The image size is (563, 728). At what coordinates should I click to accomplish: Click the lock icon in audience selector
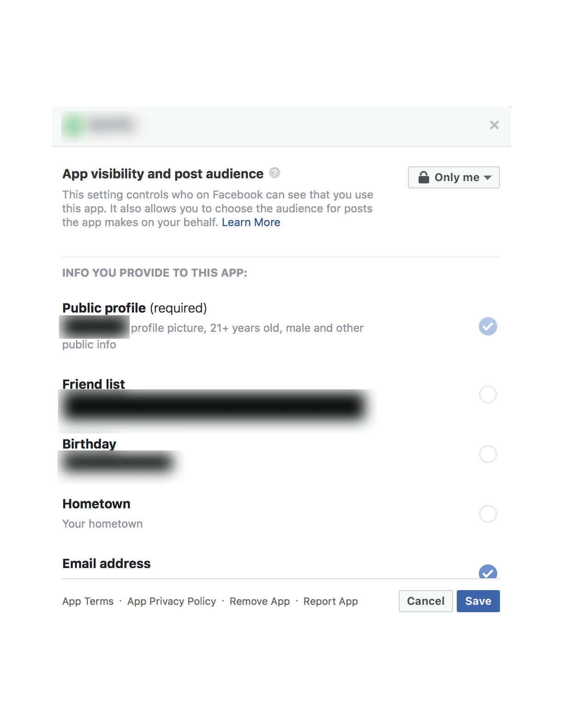point(424,177)
